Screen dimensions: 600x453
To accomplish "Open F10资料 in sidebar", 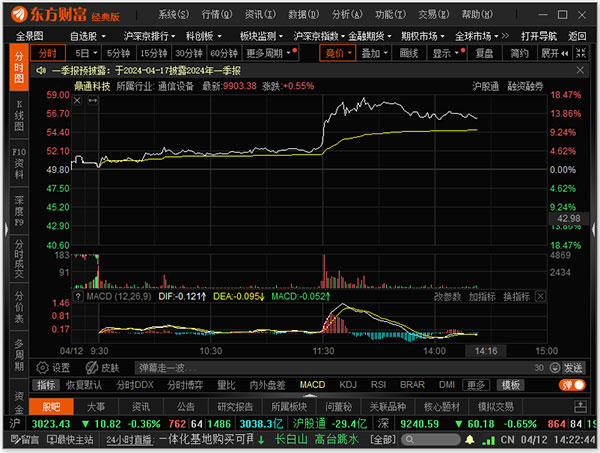I will click(19, 163).
